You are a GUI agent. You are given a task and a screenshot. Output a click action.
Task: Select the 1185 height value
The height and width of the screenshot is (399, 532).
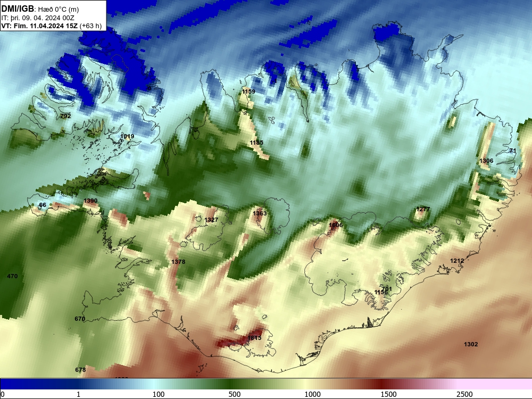(x=256, y=143)
